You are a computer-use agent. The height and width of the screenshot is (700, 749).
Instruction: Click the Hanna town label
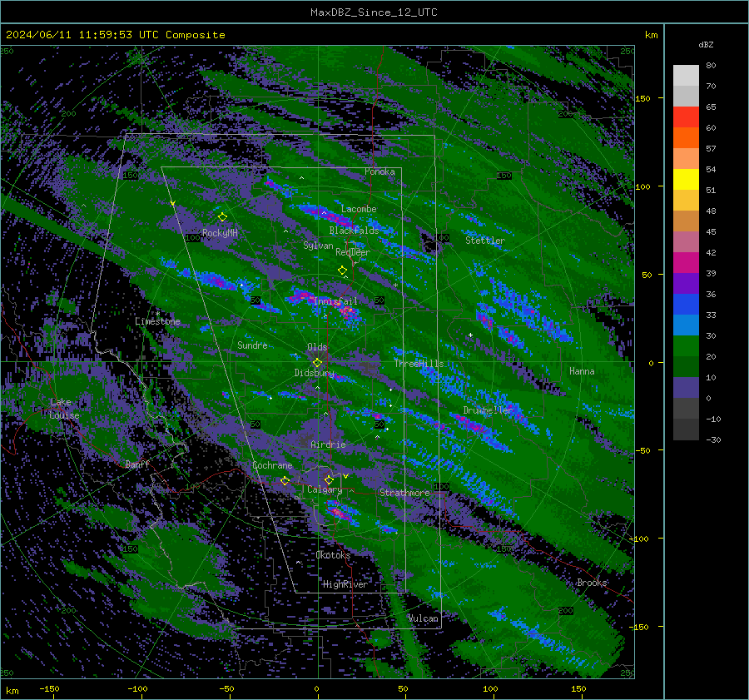pyautogui.click(x=582, y=370)
